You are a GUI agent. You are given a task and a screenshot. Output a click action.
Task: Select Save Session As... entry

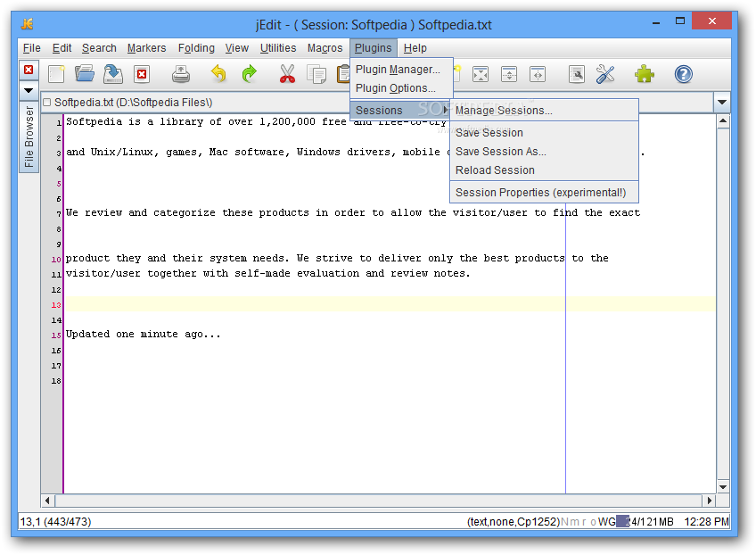click(x=544, y=152)
